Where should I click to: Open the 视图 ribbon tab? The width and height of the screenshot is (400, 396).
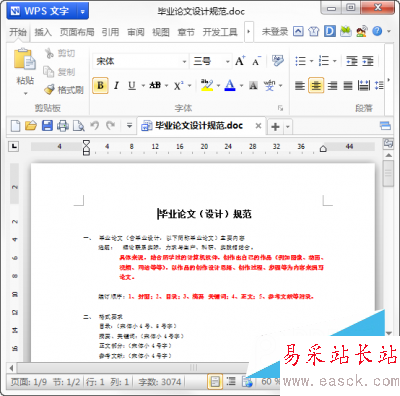coord(161,32)
